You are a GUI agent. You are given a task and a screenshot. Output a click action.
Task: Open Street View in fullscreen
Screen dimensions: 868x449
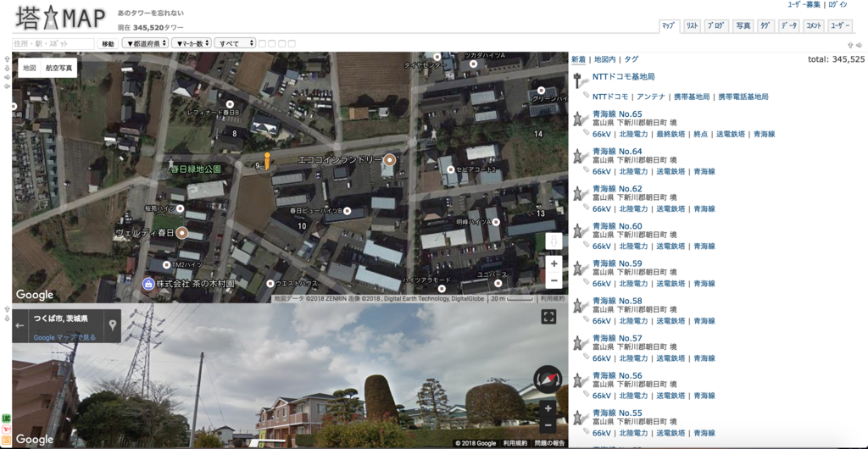[x=548, y=317]
